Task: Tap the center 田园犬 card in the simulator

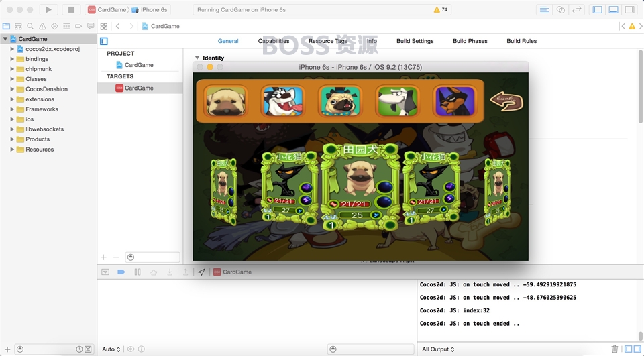Action: point(360,187)
